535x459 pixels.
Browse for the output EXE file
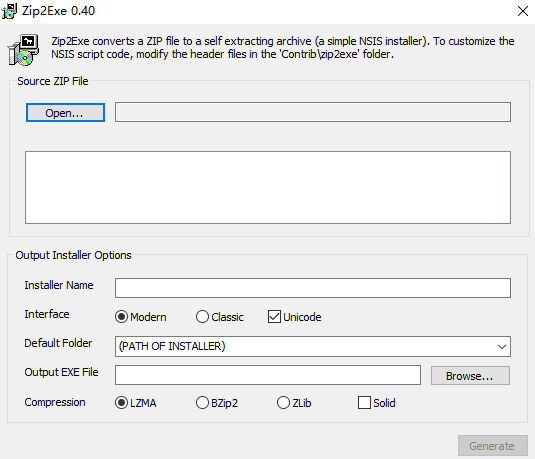[470, 376]
